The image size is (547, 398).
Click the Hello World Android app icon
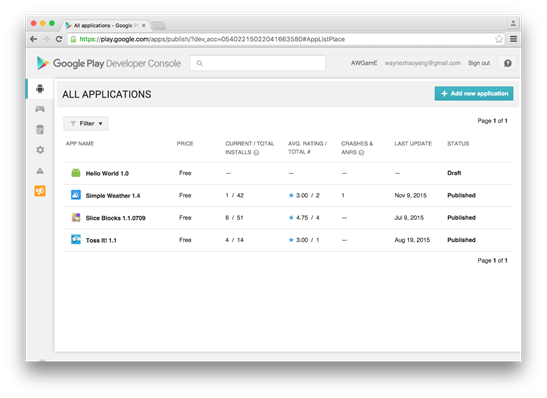tap(76, 173)
